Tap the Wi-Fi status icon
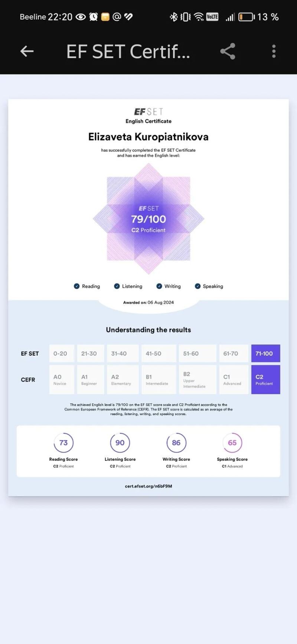Screen dimensions: 297x644 coord(199,17)
